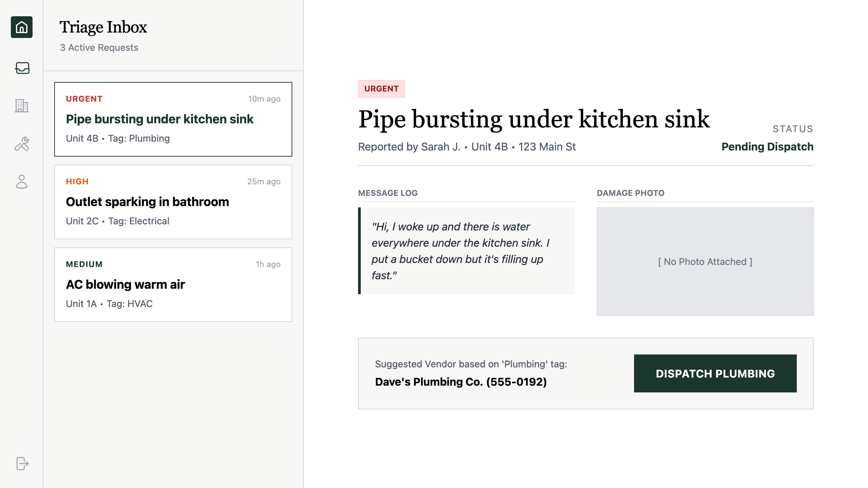Open the 'Pipe bursting under kitchen sink' card
Screen dimensions: 868x488
(x=173, y=119)
